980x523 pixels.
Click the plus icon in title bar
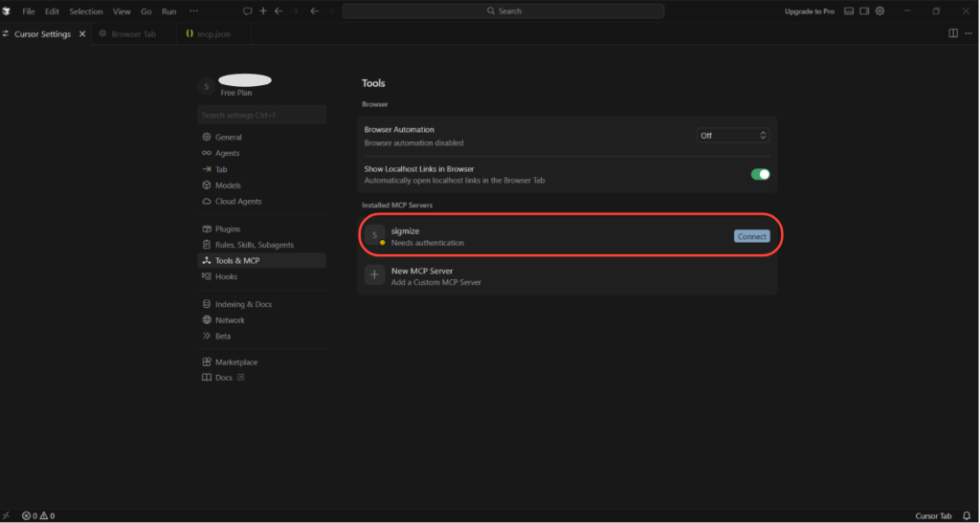263,11
